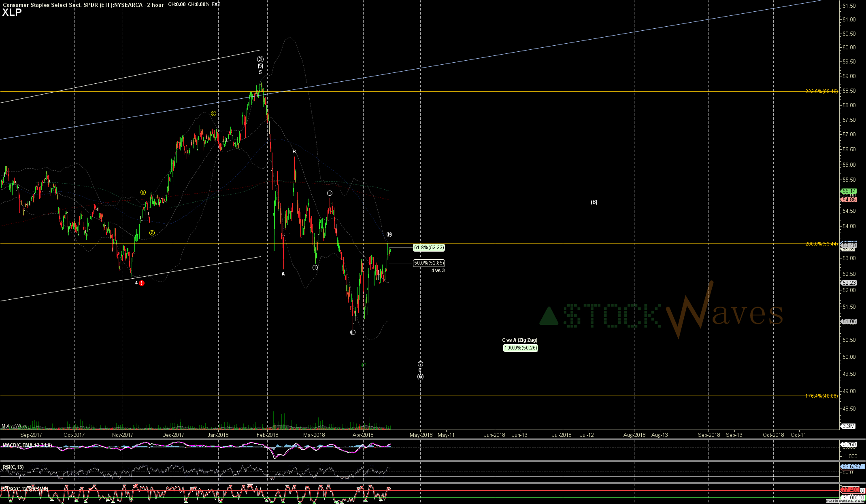
Task: Click the stochastic 77.400 value tag
Action: tap(850, 490)
